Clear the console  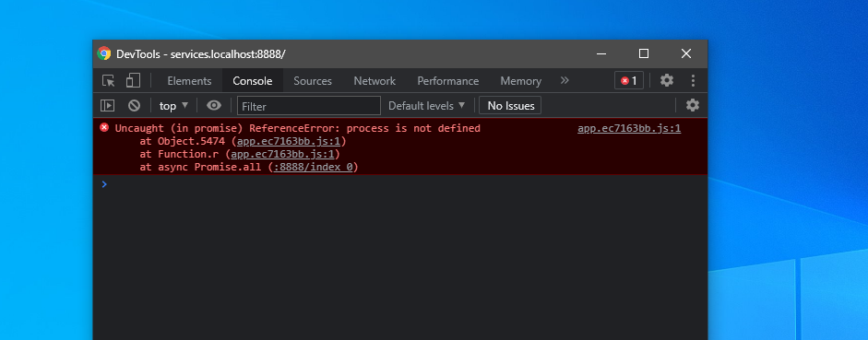click(134, 106)
